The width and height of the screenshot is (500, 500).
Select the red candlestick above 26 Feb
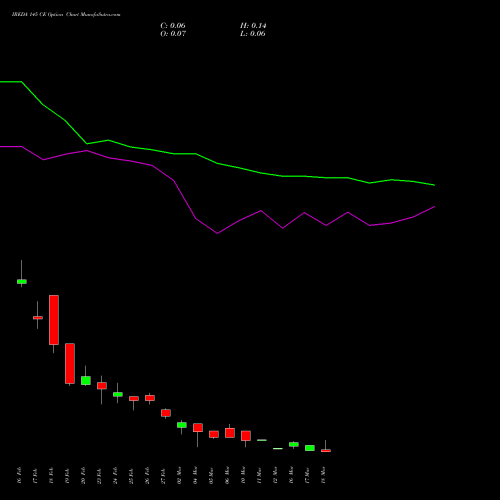[150, 398]
